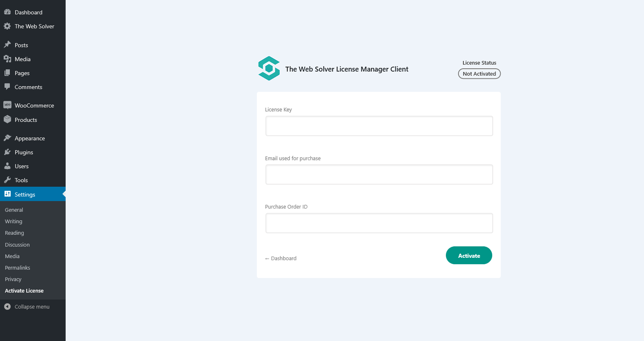Open Privacy settings submenu link
Screen dimensions: 644x341
[x=13, y=279]
